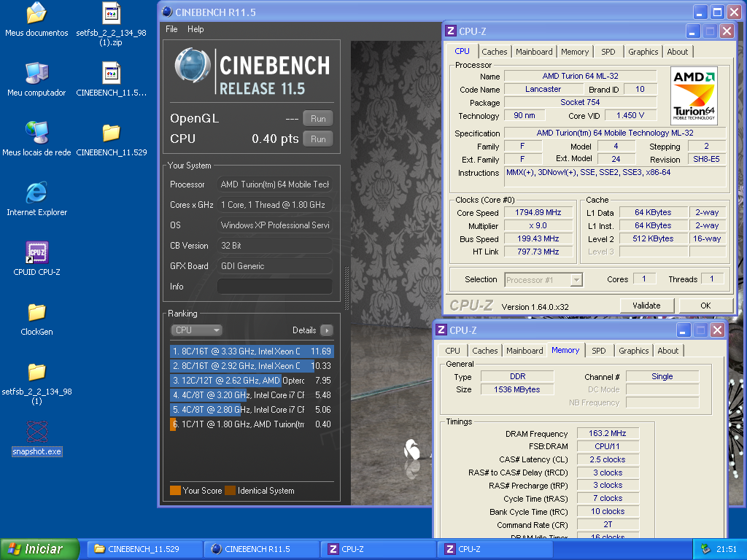Select ranking row 3 AMD Opteron 7.95

pos(252,381)
